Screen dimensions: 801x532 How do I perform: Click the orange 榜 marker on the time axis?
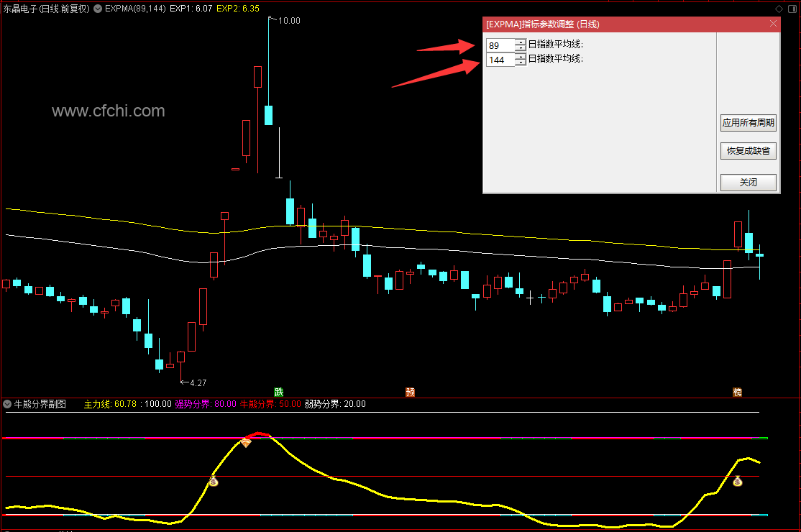tap(737, 392)
